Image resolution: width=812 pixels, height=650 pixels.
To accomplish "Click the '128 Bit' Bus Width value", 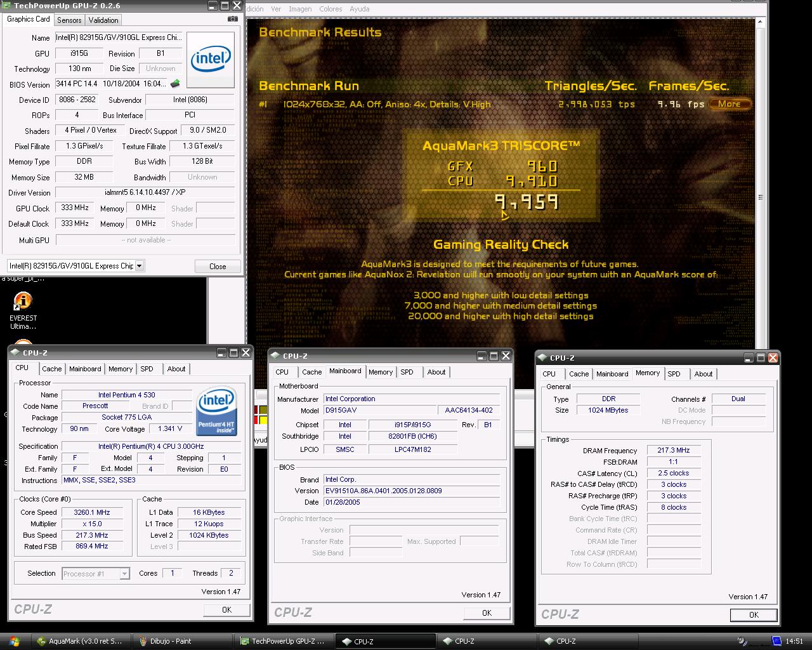I will pos(202,161).
